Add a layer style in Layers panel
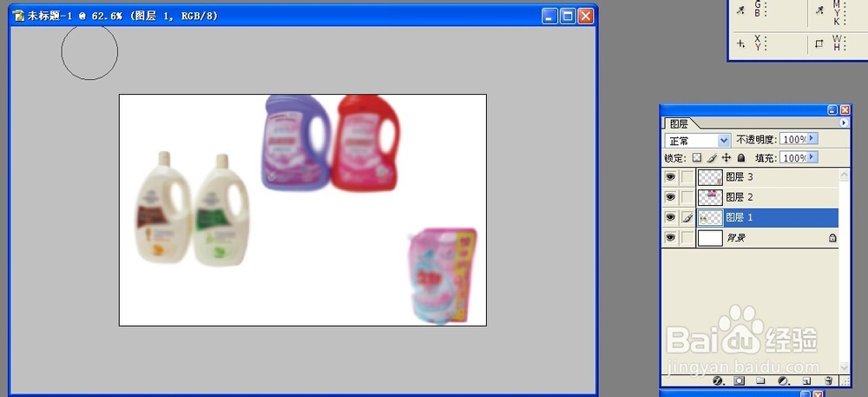Screen dimensions: 868x397 point(719,381)
